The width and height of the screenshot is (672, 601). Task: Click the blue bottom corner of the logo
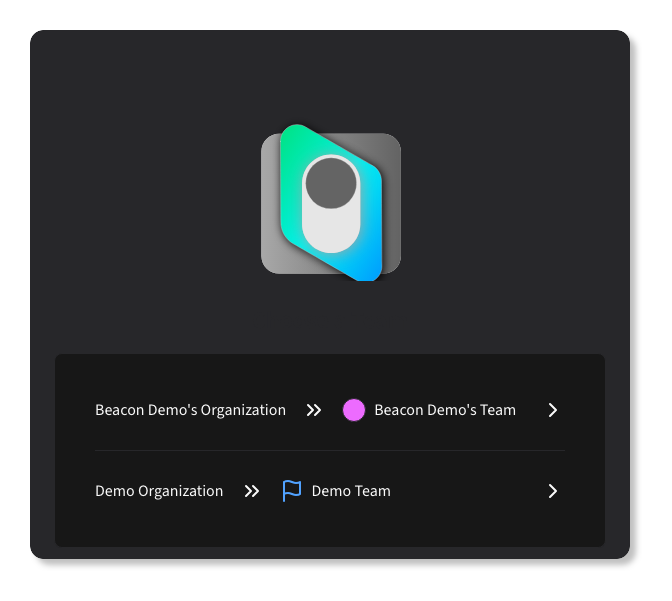(x=366, y=268)
